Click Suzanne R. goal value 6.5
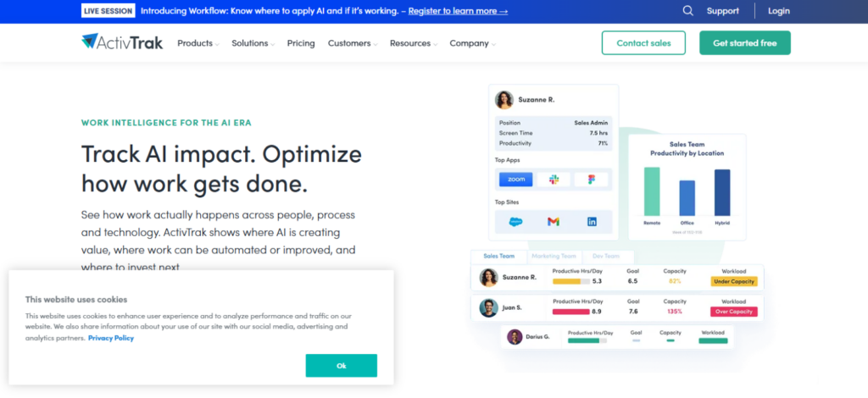Viewport: 868px width, 398px height. tap(632, 281)
